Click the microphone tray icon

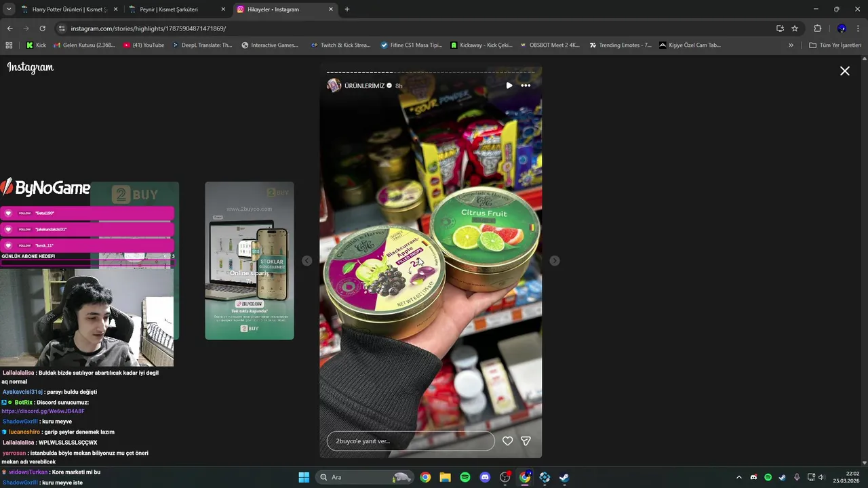(x=797, y=477)
